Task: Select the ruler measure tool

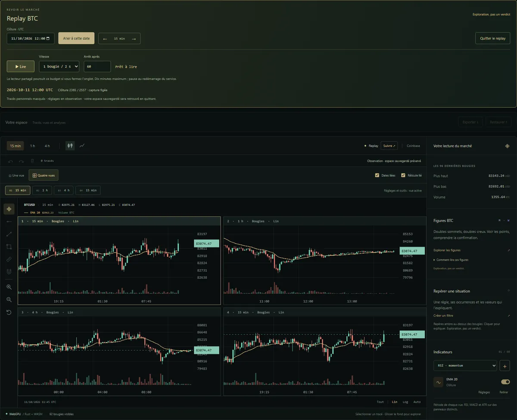Action: point(9,259)
